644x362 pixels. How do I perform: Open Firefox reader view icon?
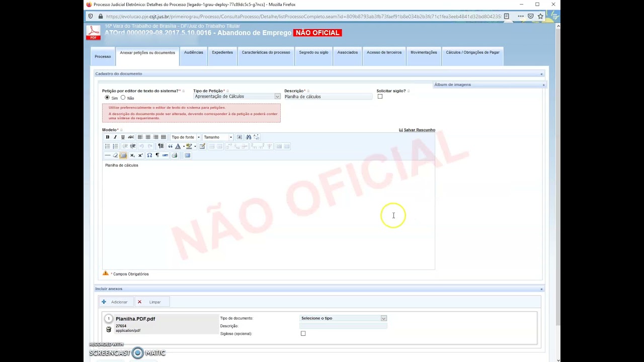tap(507, 16)
